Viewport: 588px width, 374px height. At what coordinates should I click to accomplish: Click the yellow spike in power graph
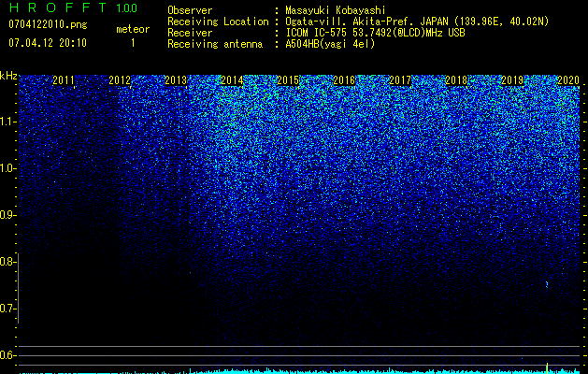point(547,368)
